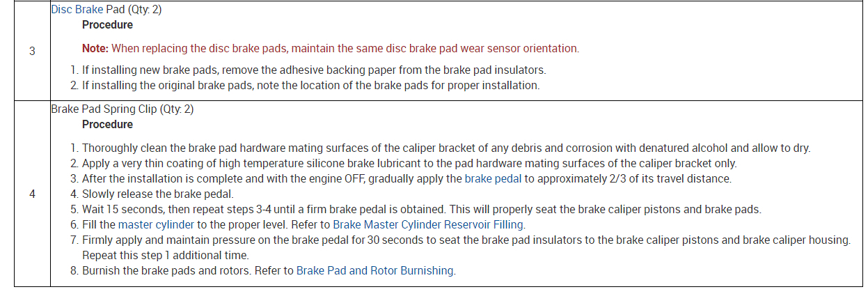Select row number 4 cell
Screen dimensions: 868x294
32,194
